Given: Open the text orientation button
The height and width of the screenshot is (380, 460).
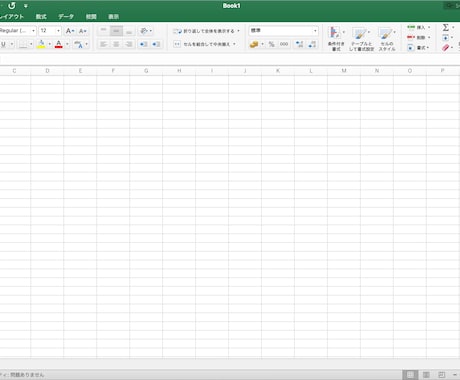Looking at the screenshot, I should [x=146, y=31].
